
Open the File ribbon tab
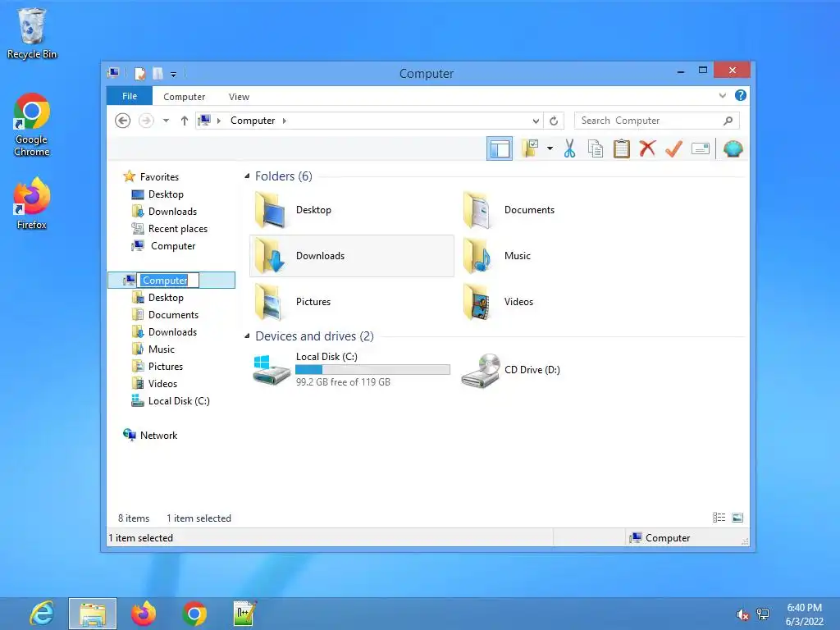click(130, 96)
